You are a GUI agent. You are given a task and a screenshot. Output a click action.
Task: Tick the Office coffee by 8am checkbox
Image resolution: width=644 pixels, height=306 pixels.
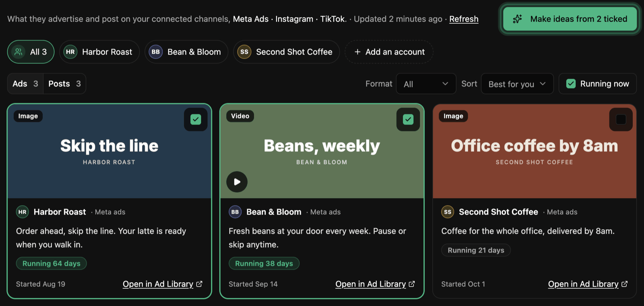pyautogui.click(x=621, y=120)
